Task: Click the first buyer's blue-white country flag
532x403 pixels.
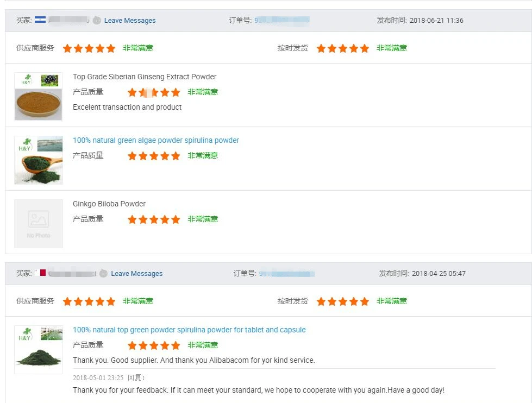Action: 40,20
